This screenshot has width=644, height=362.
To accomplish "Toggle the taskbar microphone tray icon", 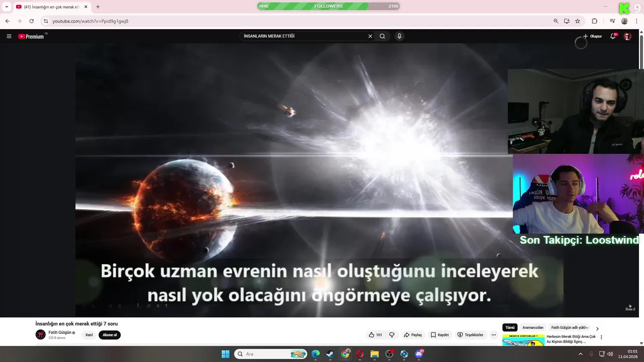I will (x=591, y=354).
